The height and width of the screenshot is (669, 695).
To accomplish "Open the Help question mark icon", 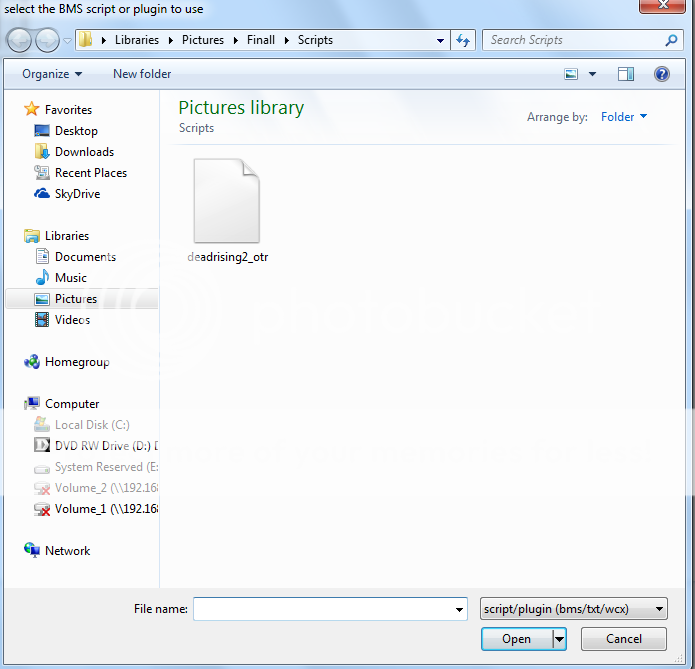I will click(x=661, y=74).
